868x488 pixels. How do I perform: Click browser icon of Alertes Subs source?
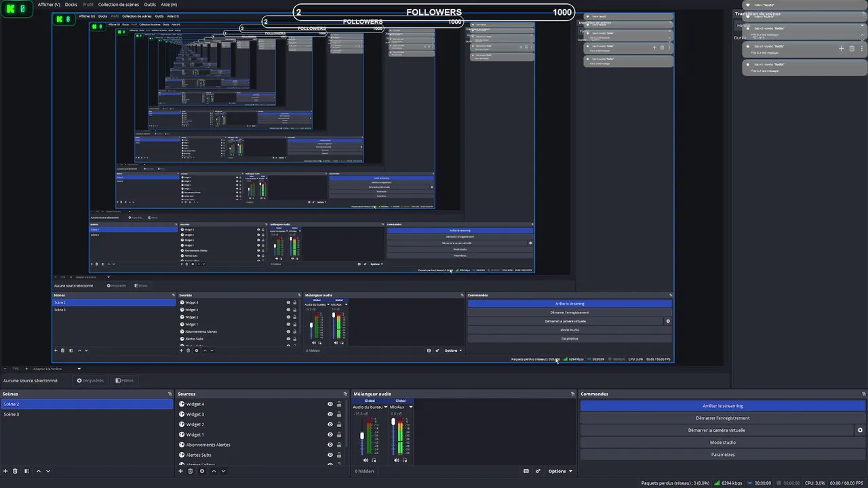[182, 455]
